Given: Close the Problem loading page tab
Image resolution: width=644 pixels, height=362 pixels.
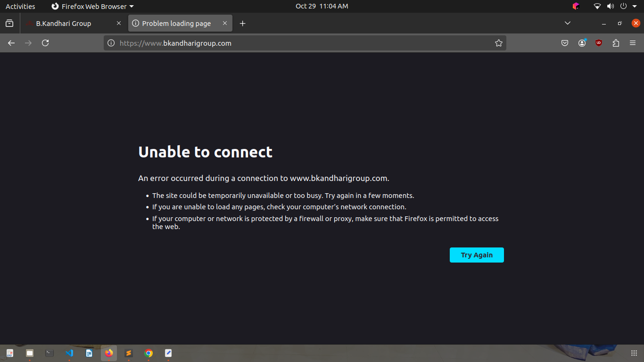Looking at the screenshot, I should tap(225, 23).
